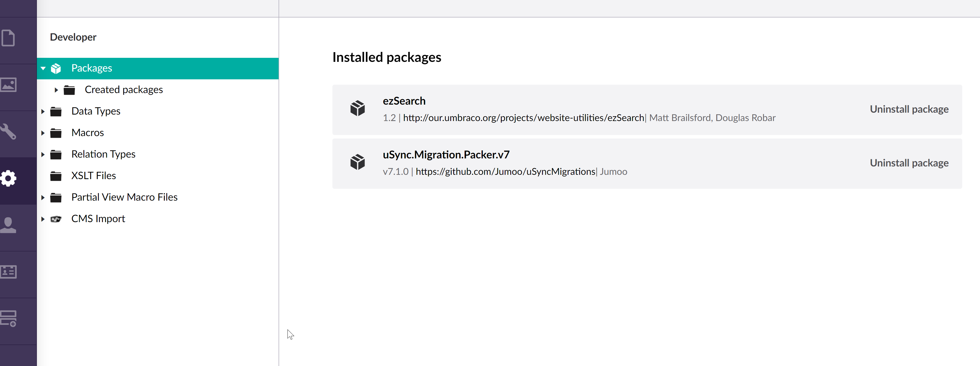Open the ezSearch our.umbraco.org link
This screenshot has height=366, width=980.
click(523, 118)
